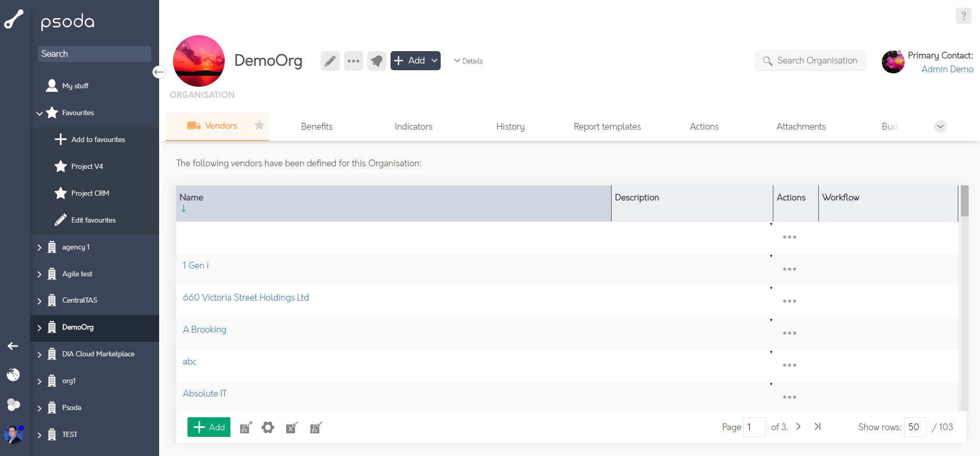The height and width of the screenshot is (456, 980).
Task: Click the export to CSV icon
Action: click(x=246, y=428)
